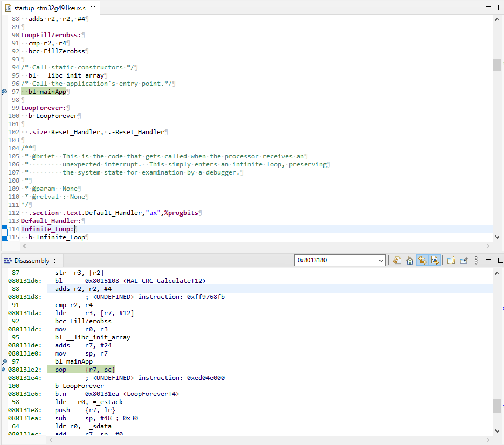Click the UNDEFINED instruction 0xff9768fb line
Screen dimensions: 504x445
(x=155, y=297)
